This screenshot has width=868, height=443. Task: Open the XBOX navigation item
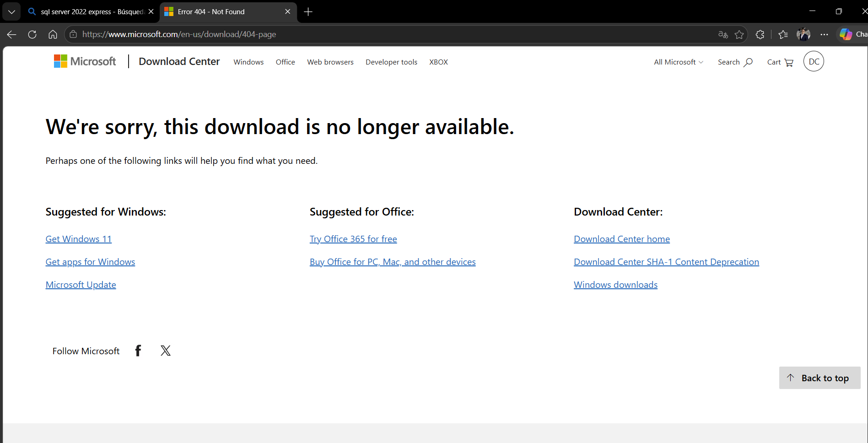coord(438,62)
